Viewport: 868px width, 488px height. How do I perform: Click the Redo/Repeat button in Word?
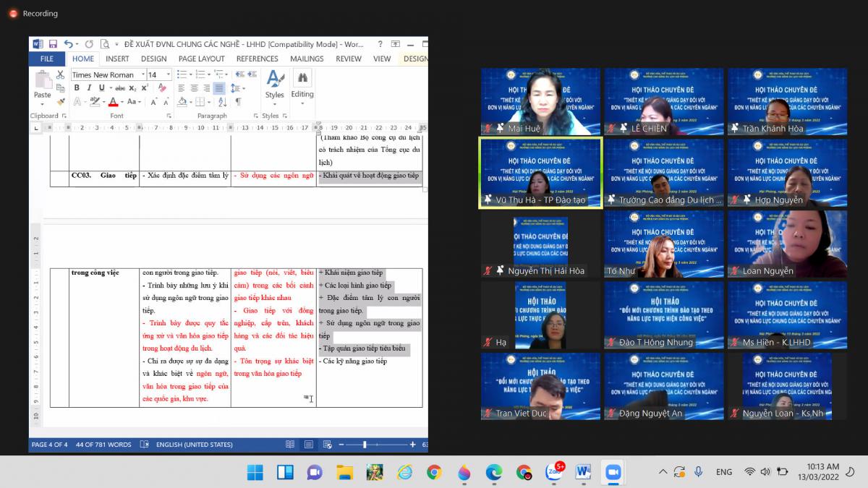coord(89,44)
